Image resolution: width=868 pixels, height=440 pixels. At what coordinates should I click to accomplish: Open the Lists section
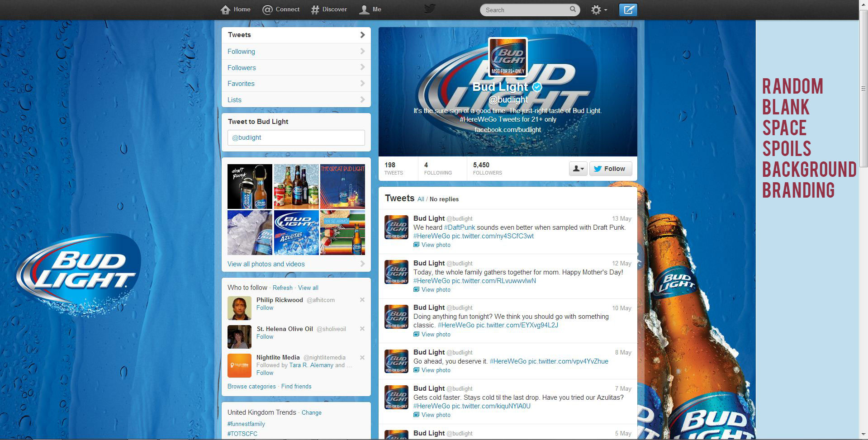coord(296,99)
